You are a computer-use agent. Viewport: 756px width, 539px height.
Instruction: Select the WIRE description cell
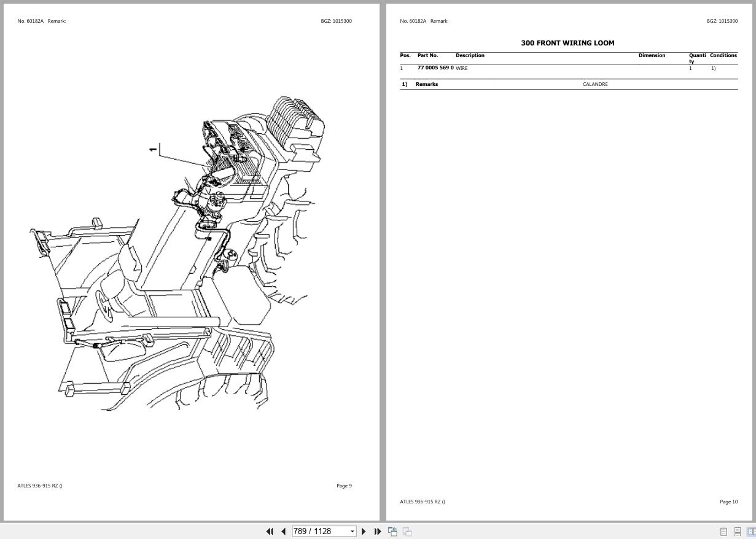tap(462, 68)
